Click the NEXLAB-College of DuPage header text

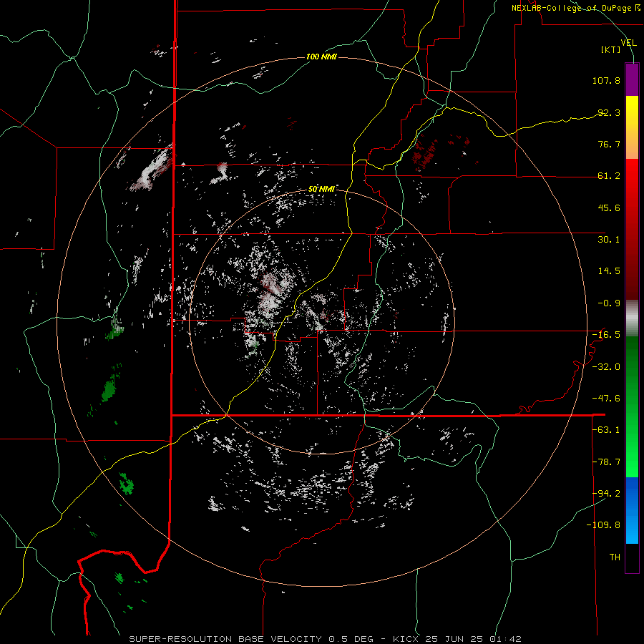pos(577,8)
